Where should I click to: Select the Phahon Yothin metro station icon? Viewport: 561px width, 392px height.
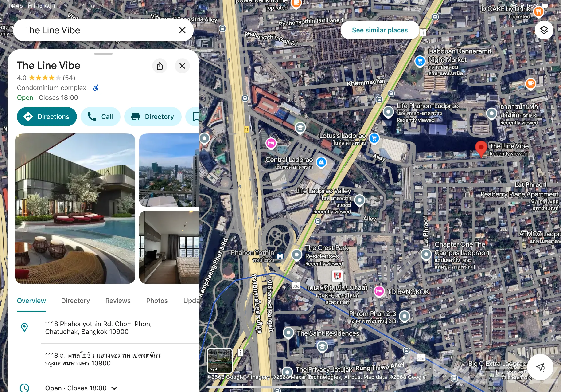(280, 256)
